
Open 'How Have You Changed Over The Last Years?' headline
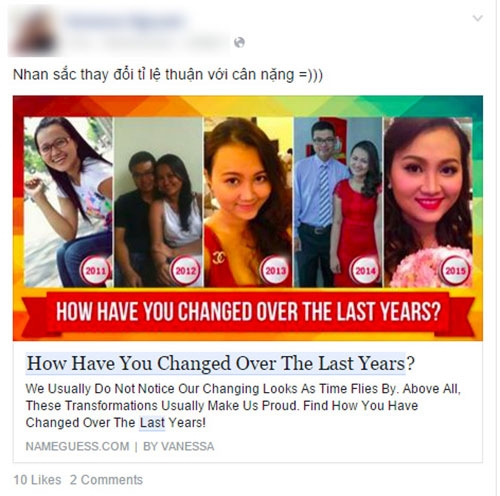point(221,363)
